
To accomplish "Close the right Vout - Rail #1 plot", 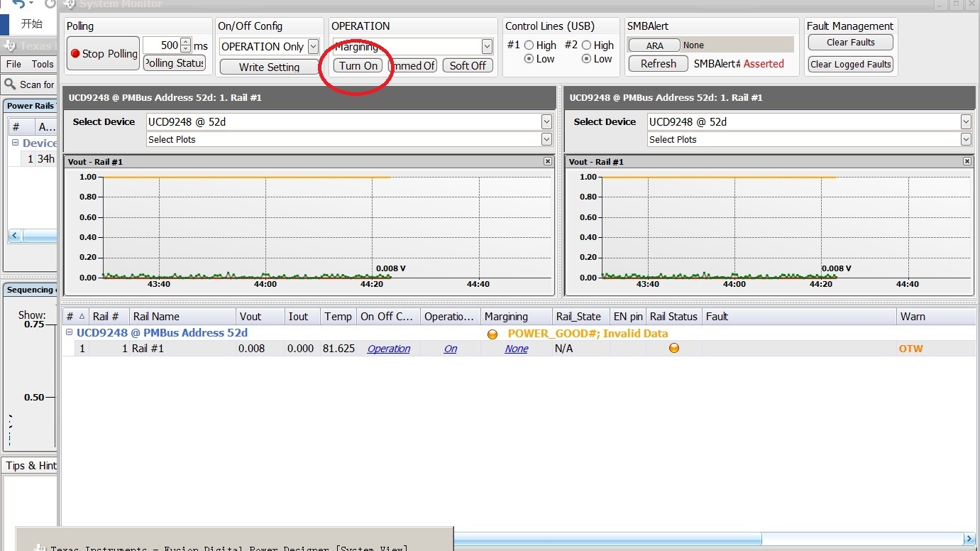I will (967, 161).
